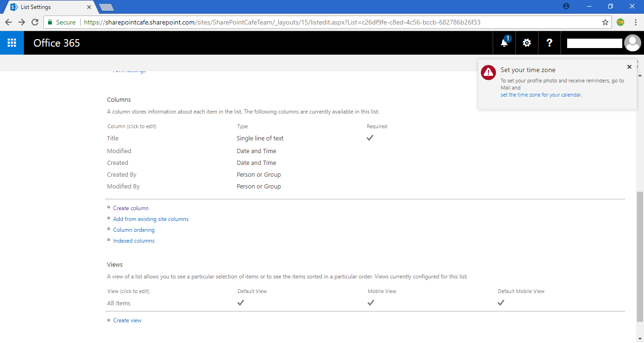Image resolution: width=644 pixels, height=343 pixels.
Task: Go back in the browser
Action: (8, 22)
